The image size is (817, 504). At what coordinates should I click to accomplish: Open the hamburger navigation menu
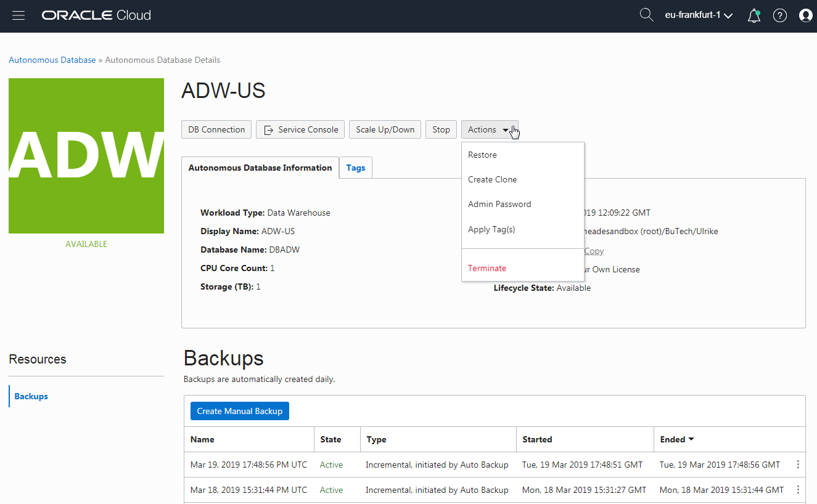pos(18,15)
